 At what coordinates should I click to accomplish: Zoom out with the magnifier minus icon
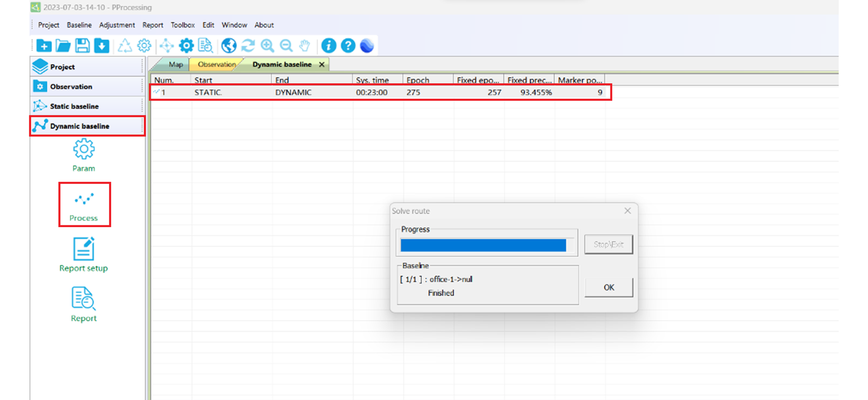286,46
